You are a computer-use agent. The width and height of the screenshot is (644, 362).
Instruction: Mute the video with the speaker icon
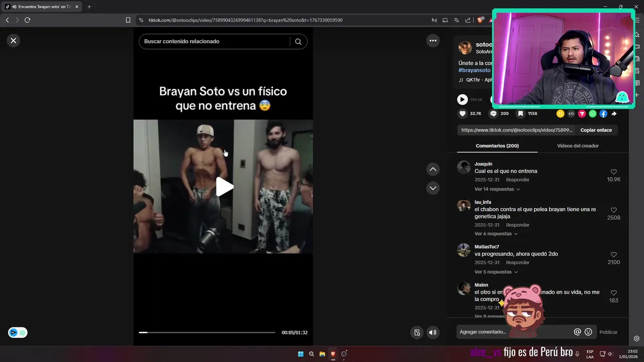(433, 332)
